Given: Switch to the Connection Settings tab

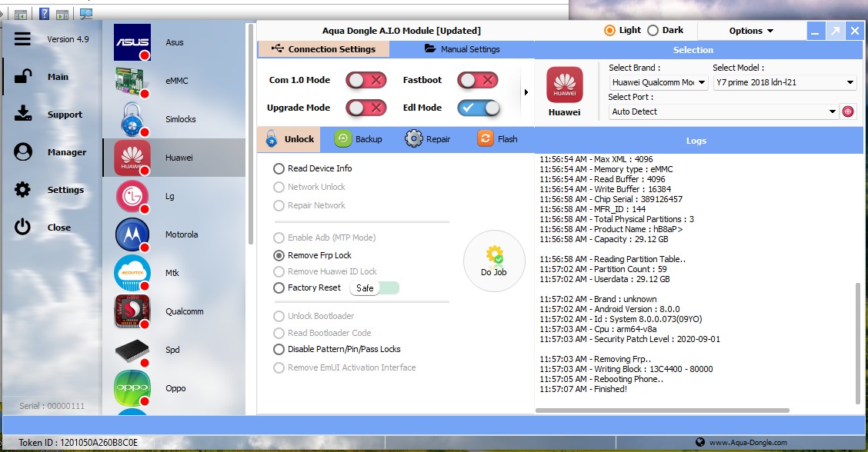Looking at the screenshot, I should point(324,49).
